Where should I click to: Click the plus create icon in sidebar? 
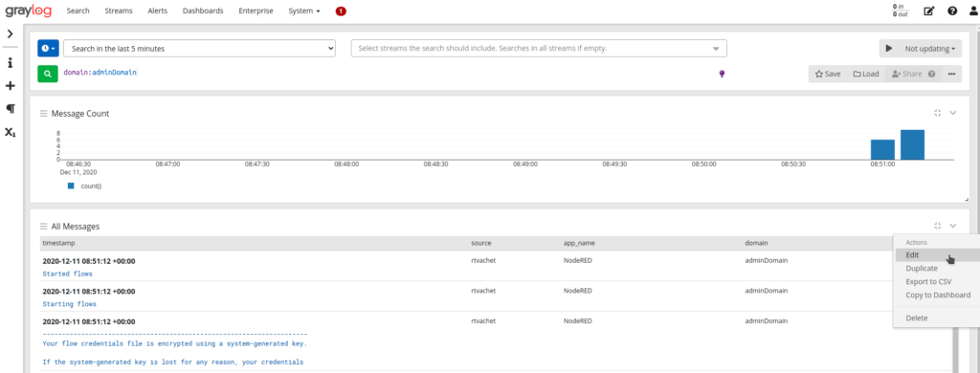pos(10,85)
